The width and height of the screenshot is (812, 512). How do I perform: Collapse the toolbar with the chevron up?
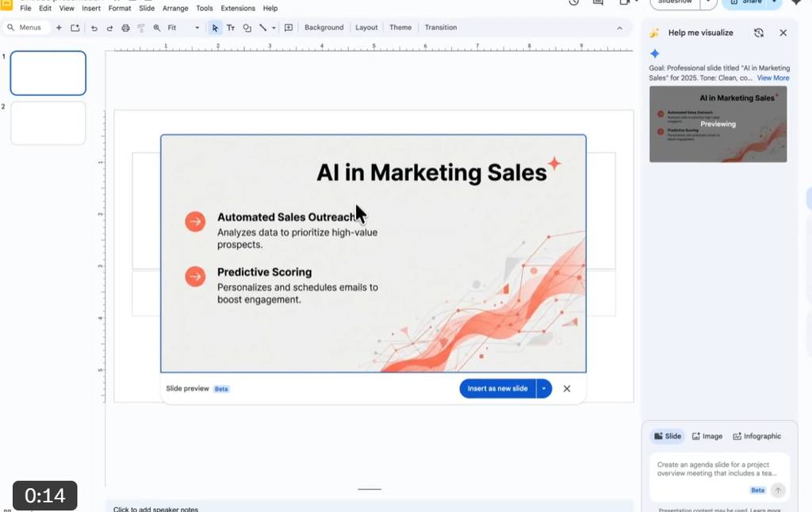[x=619, y=28]
